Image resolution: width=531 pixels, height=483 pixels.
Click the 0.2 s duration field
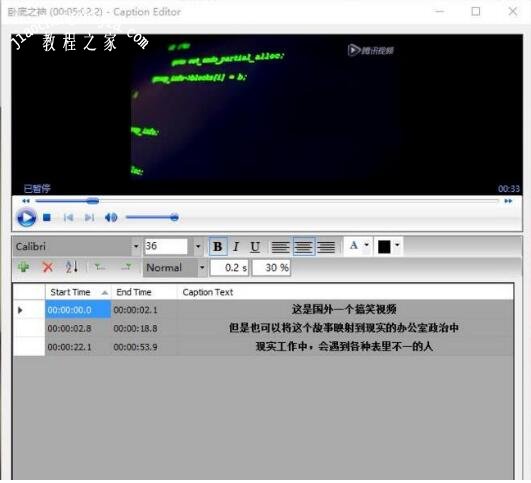coord(229,268)
